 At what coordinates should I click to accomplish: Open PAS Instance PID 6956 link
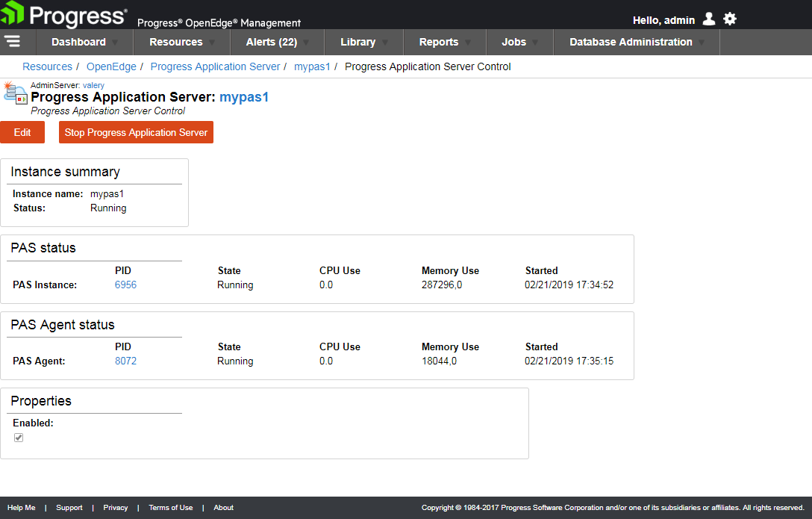(x=125, y=285)
